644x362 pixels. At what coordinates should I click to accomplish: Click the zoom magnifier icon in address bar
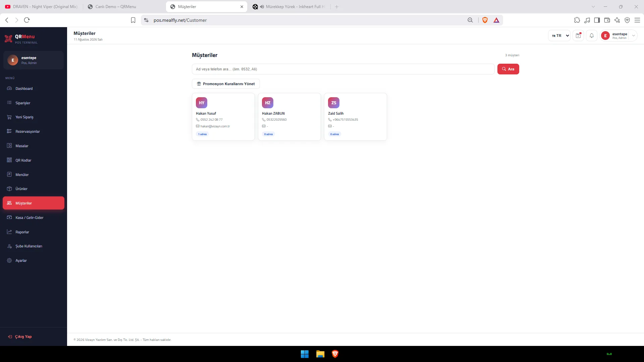click(x=470, y=20)
